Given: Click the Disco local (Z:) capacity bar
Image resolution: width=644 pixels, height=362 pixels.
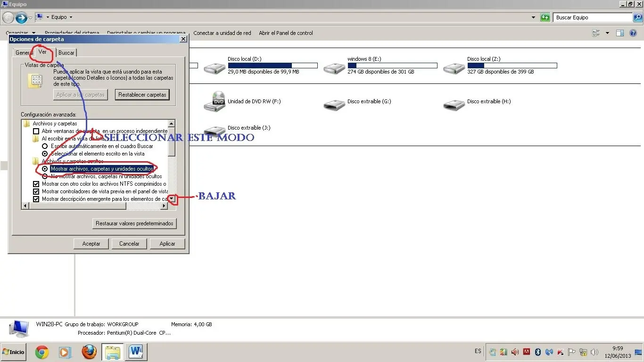Looking at the screenshot, I should [512, 66].
